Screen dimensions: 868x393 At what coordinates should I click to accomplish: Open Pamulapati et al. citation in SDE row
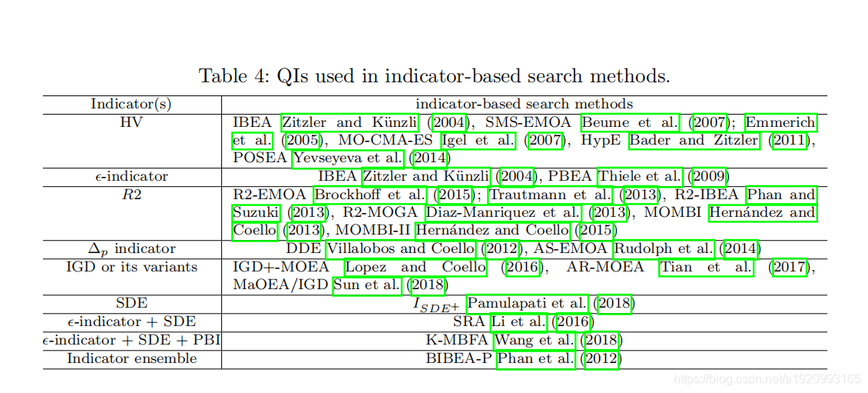(x=526, y=303)
